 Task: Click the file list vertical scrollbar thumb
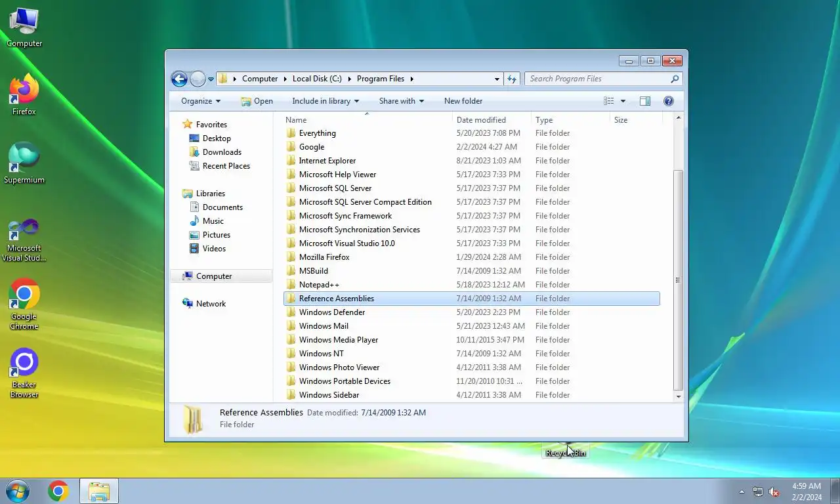coord(678,280)
